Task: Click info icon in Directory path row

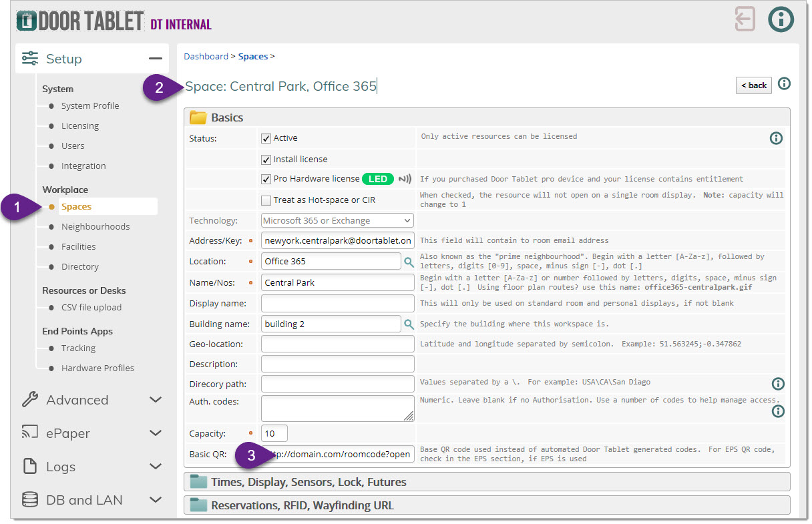Action: point(778,384)
